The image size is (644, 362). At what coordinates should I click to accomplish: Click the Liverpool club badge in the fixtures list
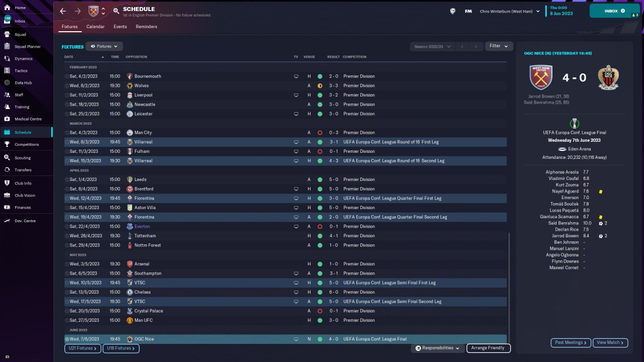pos(130,95)
